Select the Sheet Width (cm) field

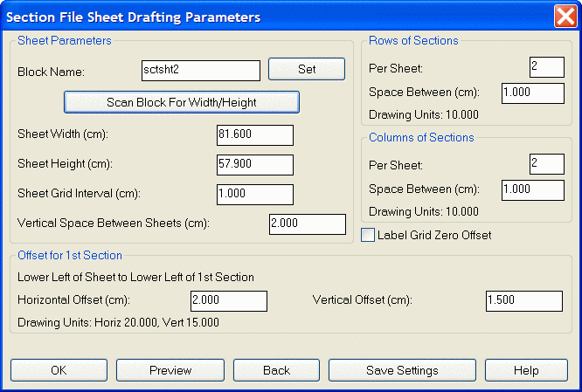click(255, 135)
